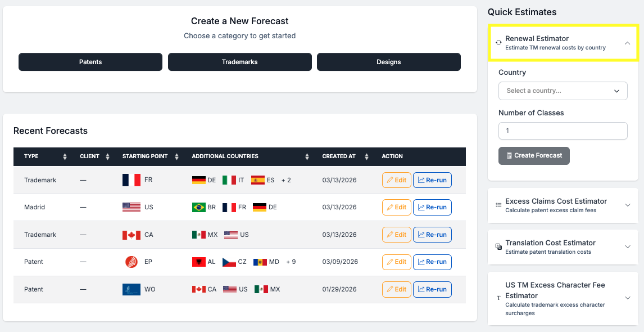Re-run the EP patent forecast
This screenshot has height=332, width=644.
pyautogui.click(x=432, y=262)
